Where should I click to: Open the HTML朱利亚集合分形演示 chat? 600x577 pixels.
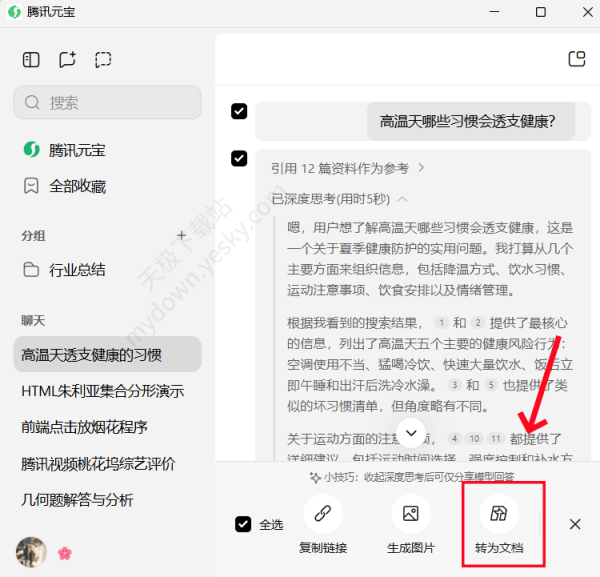tap(103, 390)
